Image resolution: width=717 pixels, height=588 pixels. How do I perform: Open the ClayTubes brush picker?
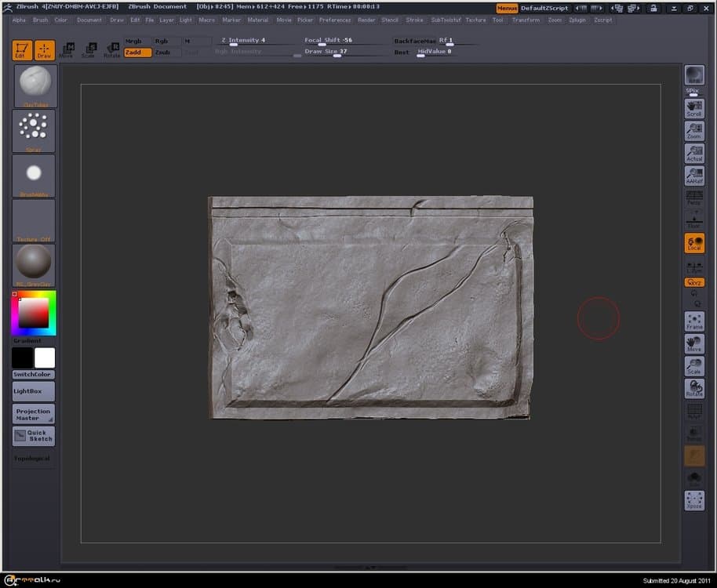(34, 85)
